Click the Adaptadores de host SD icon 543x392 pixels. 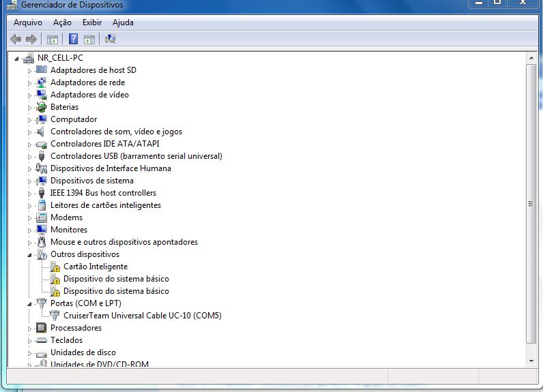pyautogui.click(x=41, y=70)
